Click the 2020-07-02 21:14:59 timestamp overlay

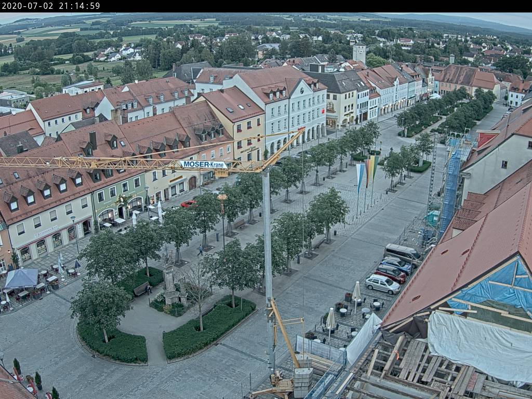pyautogui.click(x=51, y=6)
